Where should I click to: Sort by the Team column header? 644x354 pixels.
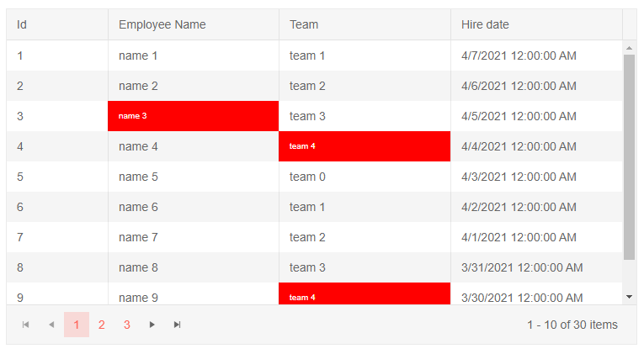[x=364, y=25]
